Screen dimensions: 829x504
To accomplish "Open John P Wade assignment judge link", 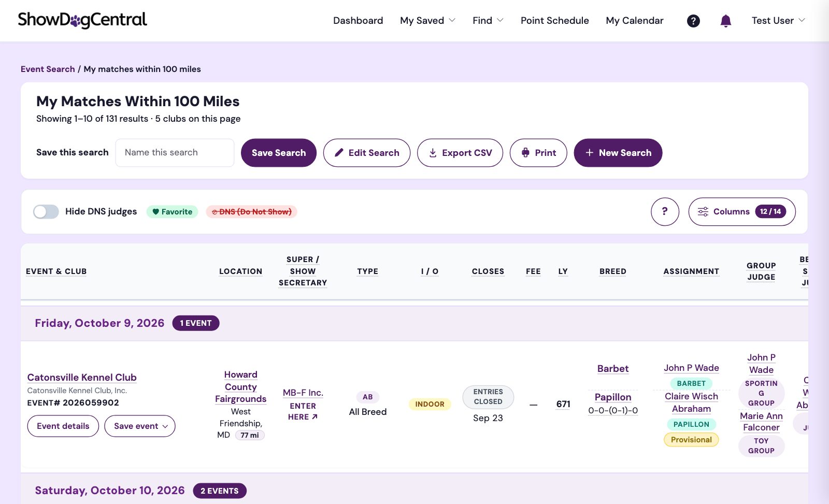I will pos(691,368).
